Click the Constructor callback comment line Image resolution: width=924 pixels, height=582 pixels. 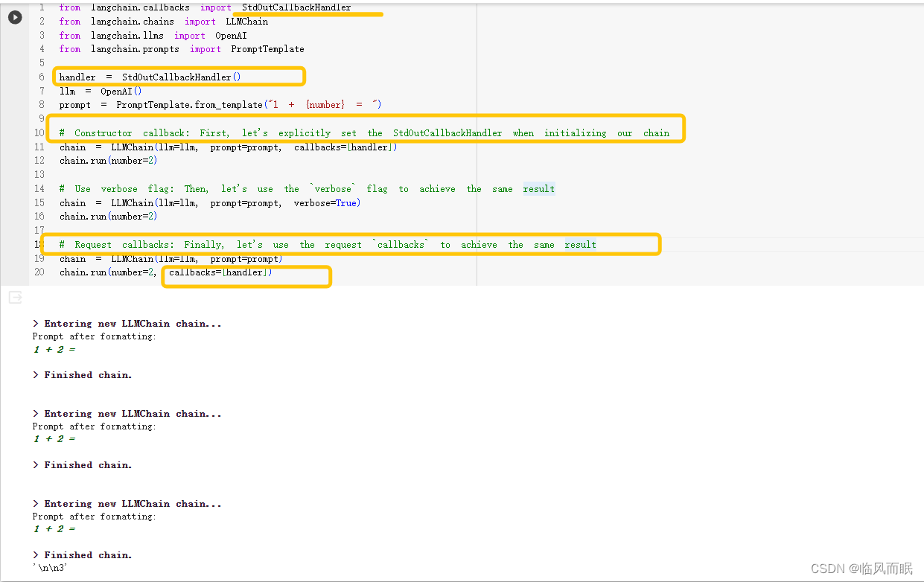364,133
